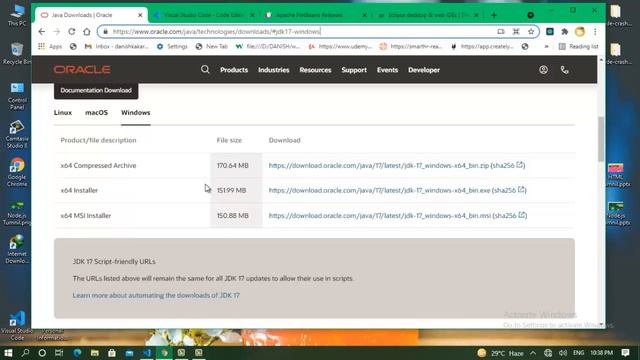Viewport: 640px width, 360px height.
Task: Open Task View in the taskbar
Action: [59, 353]
